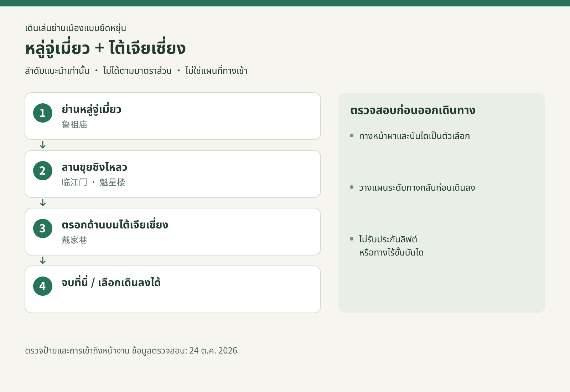Select the ลานขุยซิงโหลว step title

click(x=94, y=167)
